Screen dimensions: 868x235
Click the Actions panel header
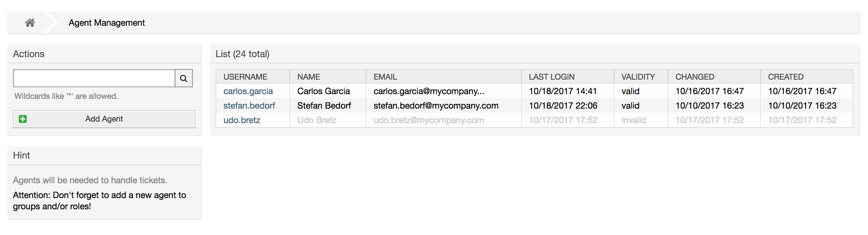coord(29,54)
